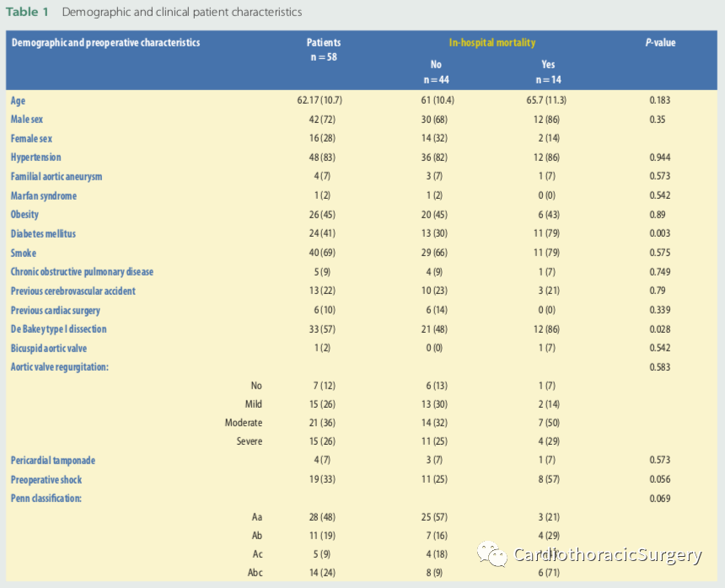Click the 'Preoperative shock' row label

[x=46, y=480]
